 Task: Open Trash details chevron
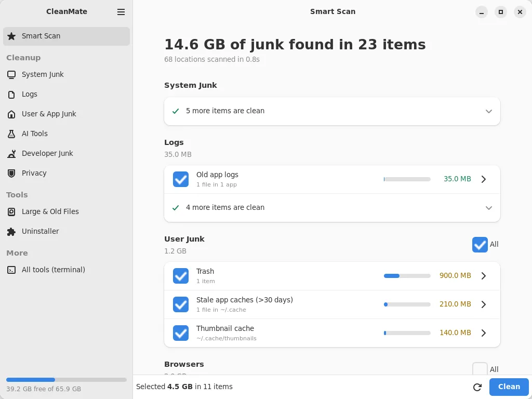(484, 276)
